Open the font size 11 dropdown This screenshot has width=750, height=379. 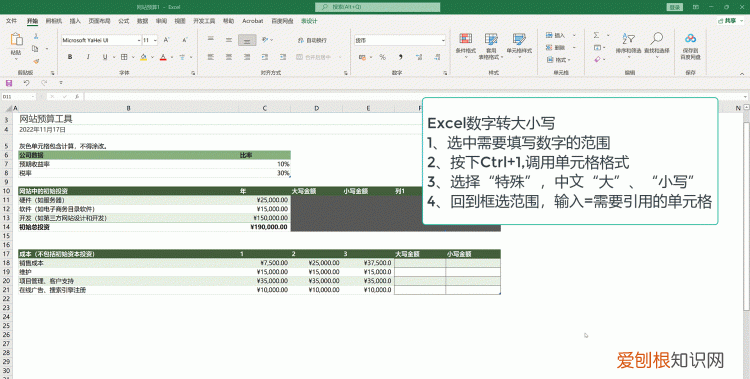point(156,40)
